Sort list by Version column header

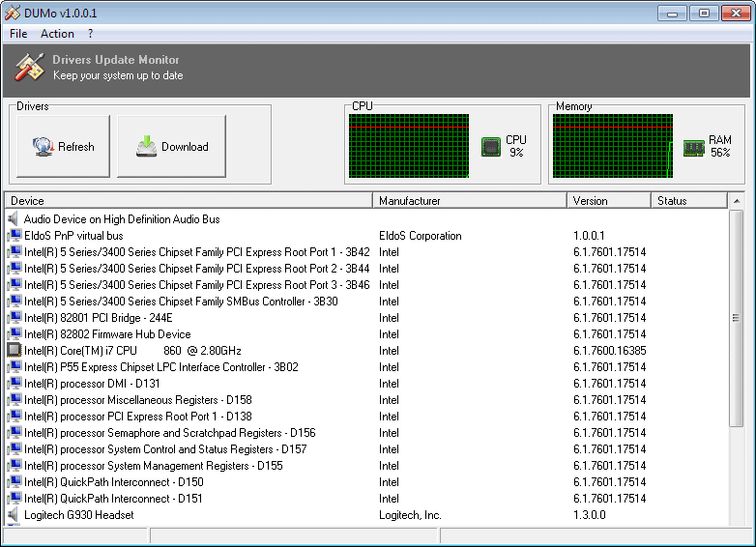click(608, 201)
